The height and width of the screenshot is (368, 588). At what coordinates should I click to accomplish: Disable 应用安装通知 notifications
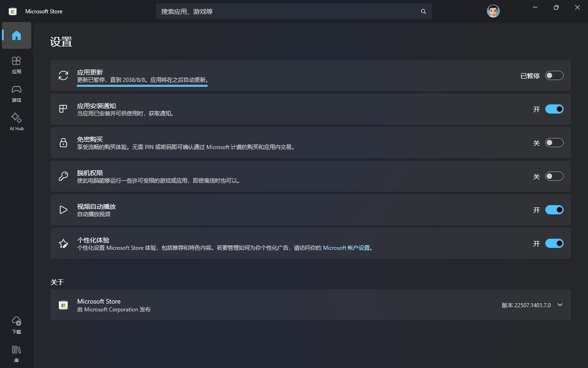click(x=554, y=109)
